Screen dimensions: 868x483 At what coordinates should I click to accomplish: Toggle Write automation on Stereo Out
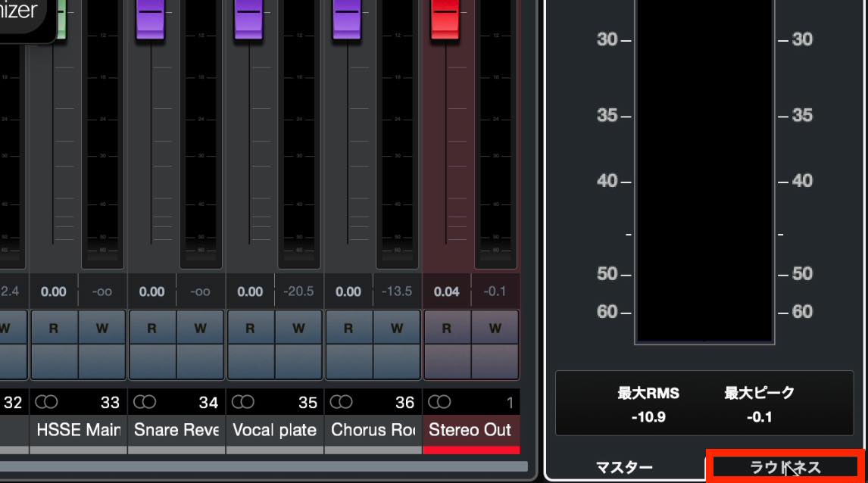[495, 328]
